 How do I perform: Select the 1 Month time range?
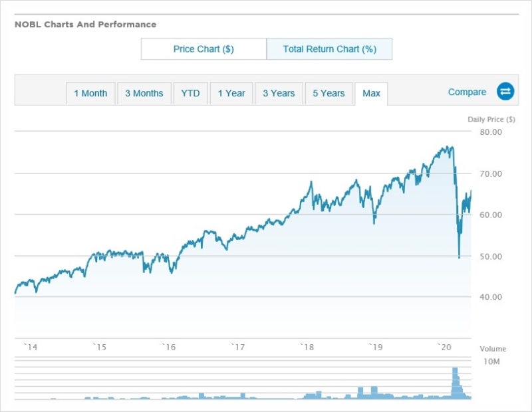pos(90,93)
